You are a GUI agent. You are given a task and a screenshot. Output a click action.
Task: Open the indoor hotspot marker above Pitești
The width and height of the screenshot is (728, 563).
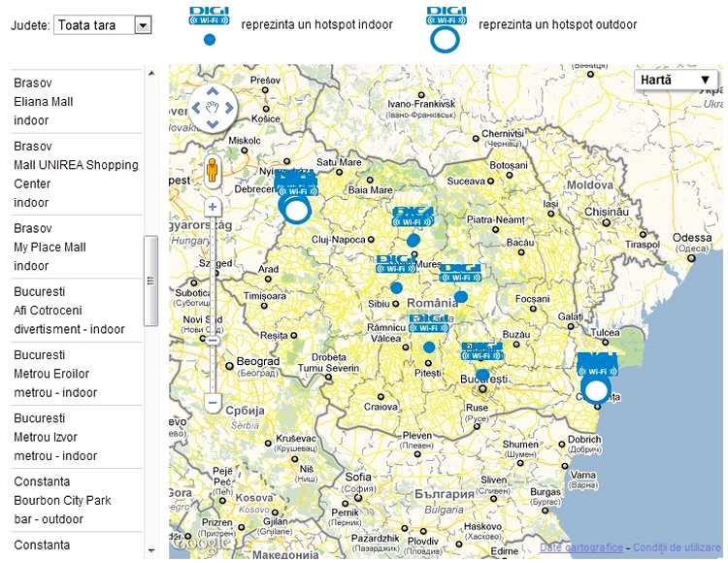pyautogui.click(x=429, y=348)
